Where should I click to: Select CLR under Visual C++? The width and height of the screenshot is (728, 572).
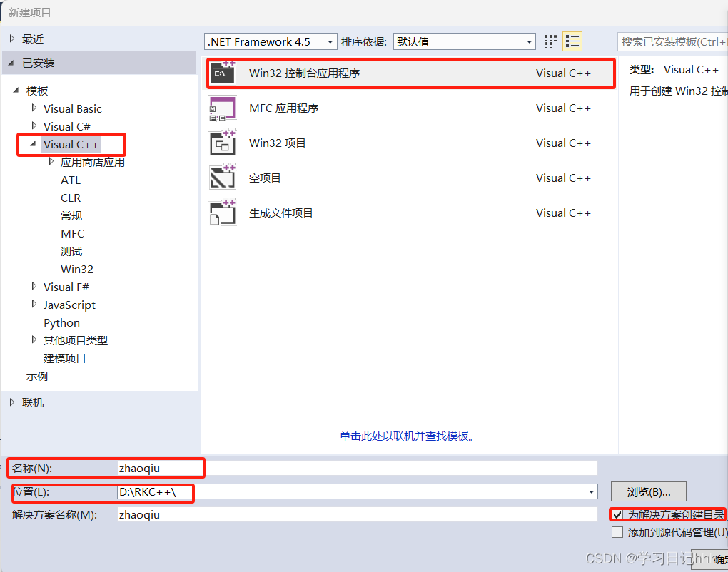pyautogui.click(x=71, y=198)
